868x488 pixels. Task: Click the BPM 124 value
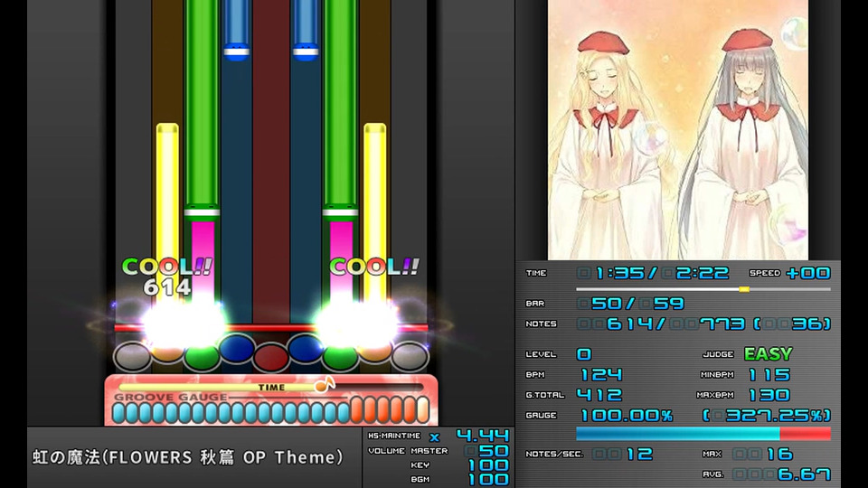coord(601,374)
